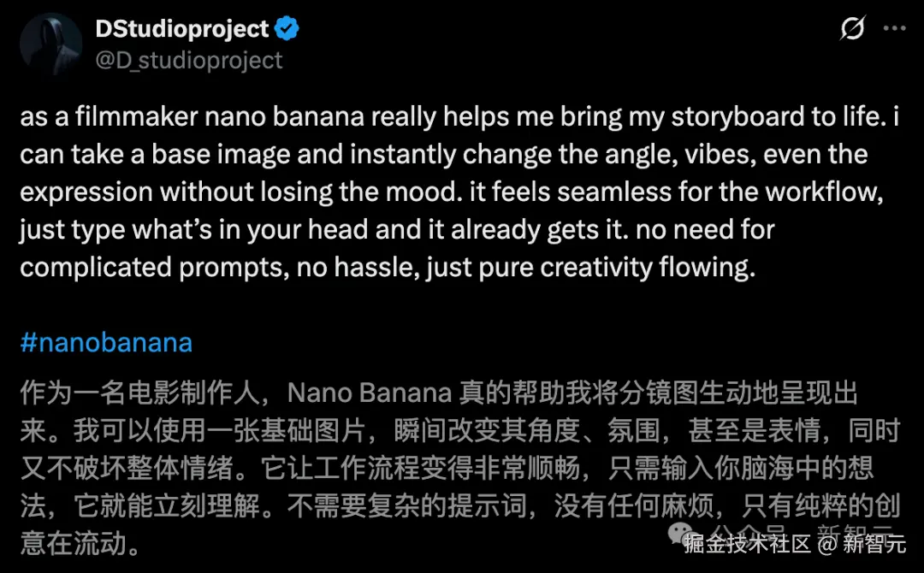Click the DStudioproject profile avatar
This screenshot has width=924, height=573.
pyautogui.click(x=50, y=44)
